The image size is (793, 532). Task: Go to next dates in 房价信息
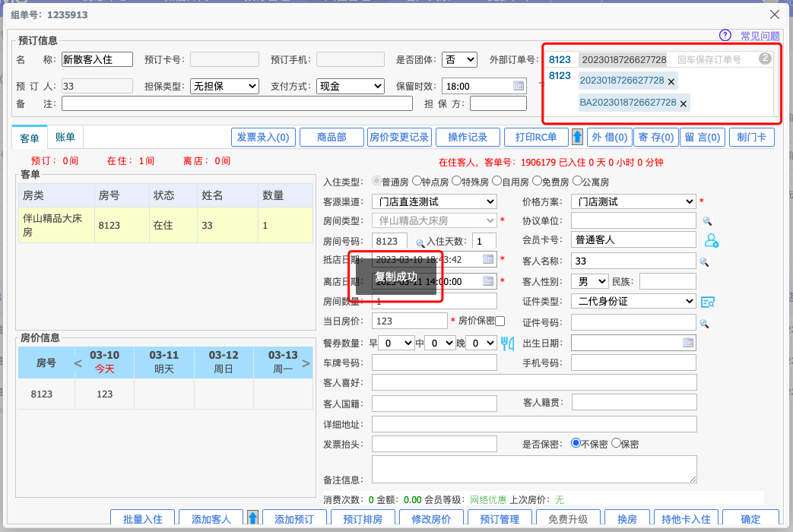[x=306, y=363]
